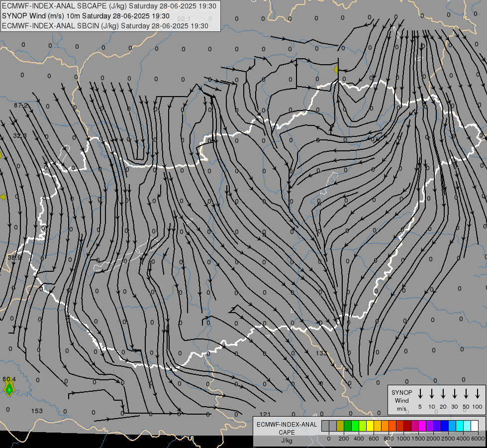This screenshot has width=487, height=448.
Task: Click the 5 m/s wind arrow in legend
Action: [420, 393]
